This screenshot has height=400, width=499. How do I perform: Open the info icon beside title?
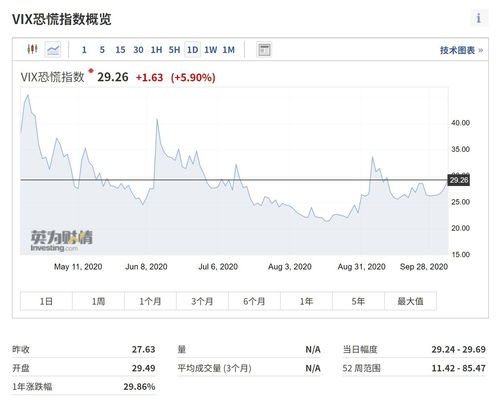click(x=479, y=18)
